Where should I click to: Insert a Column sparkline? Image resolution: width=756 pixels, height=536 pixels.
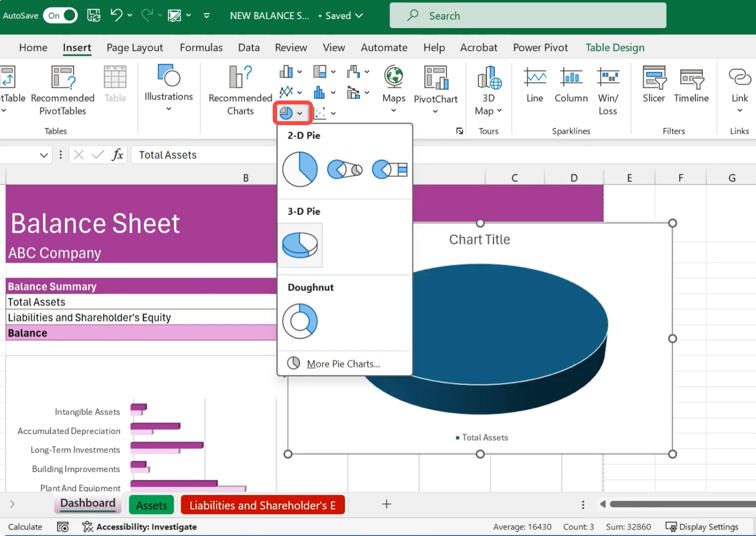point(571,85)
